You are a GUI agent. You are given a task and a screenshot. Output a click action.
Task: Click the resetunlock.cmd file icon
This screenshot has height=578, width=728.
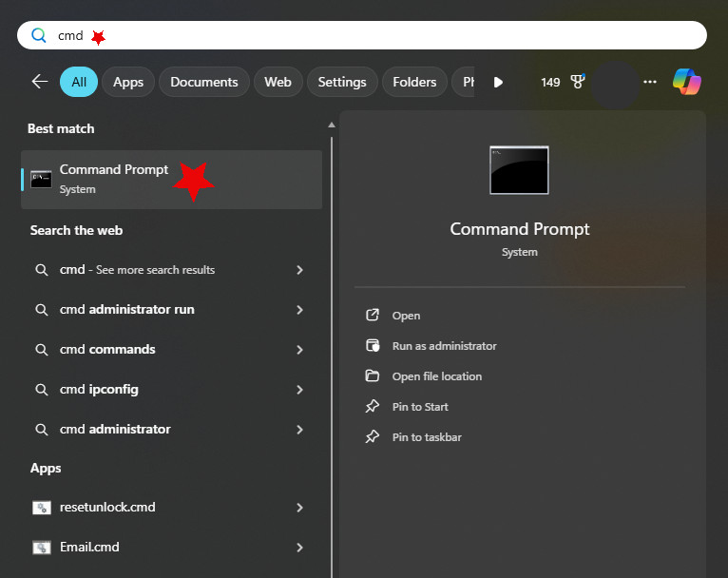(41, 508)
